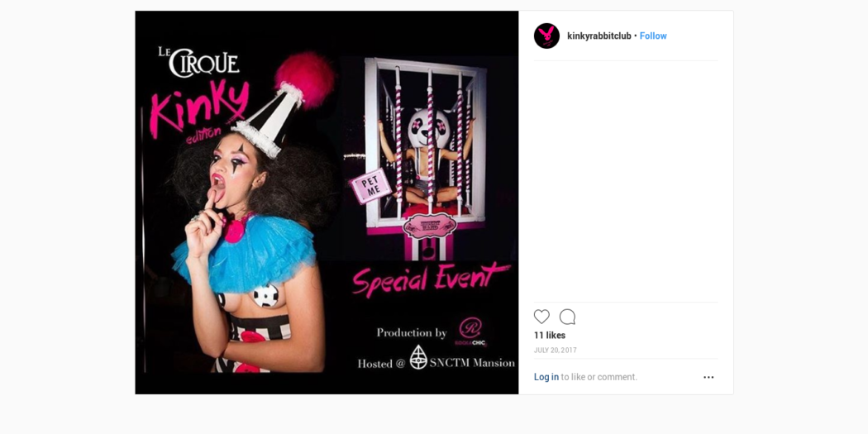Like the post with heart icon
The image size is (868, 434).
pos(541,317)
